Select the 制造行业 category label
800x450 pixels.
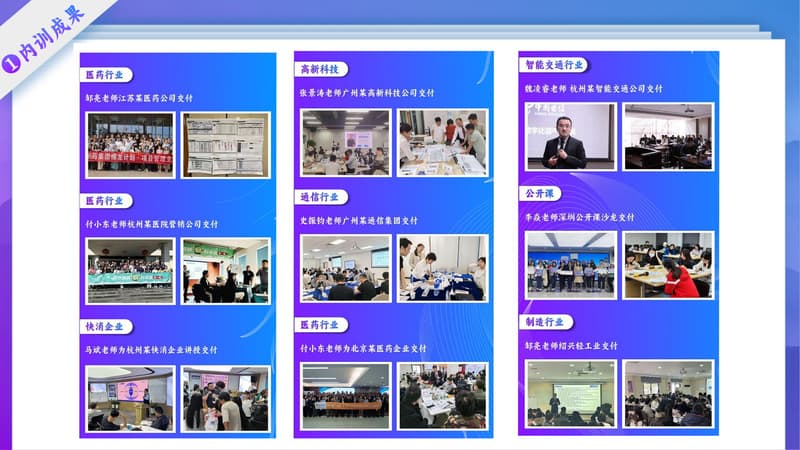click(x=547, y=322)
